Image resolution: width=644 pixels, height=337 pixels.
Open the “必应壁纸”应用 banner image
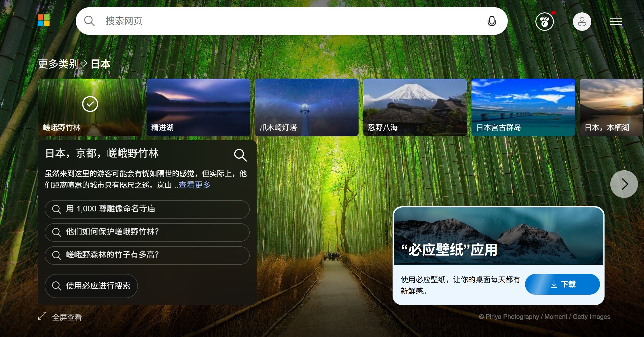coord(498,236)
